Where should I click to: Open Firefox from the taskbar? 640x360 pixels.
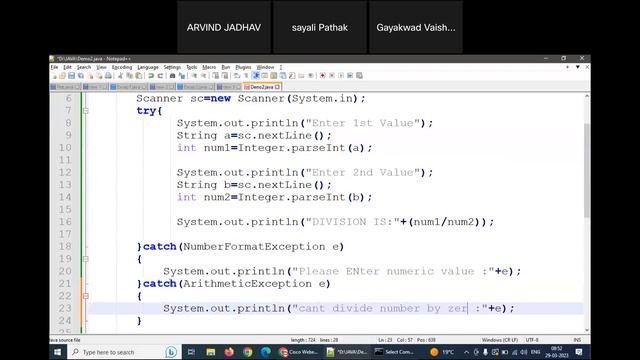tap(229, 352)
